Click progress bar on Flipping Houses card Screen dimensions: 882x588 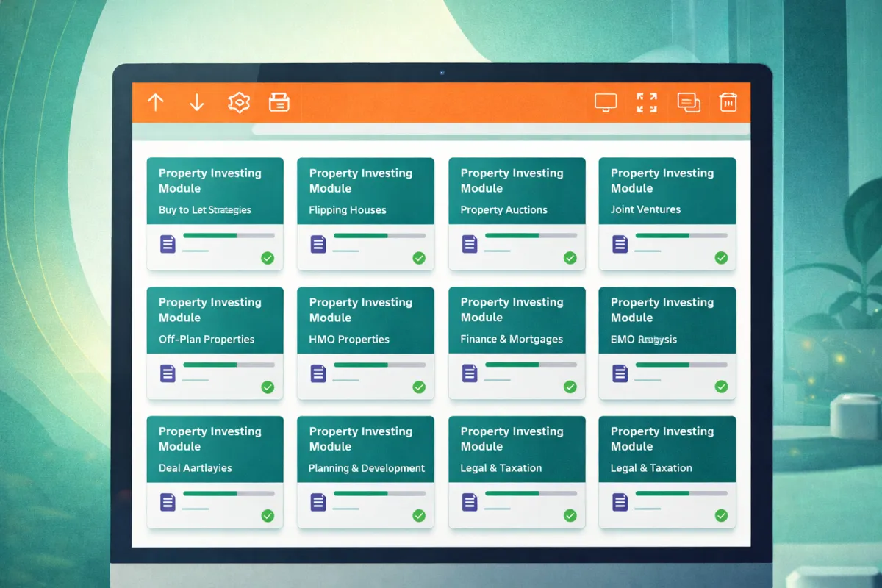[379, 235]
